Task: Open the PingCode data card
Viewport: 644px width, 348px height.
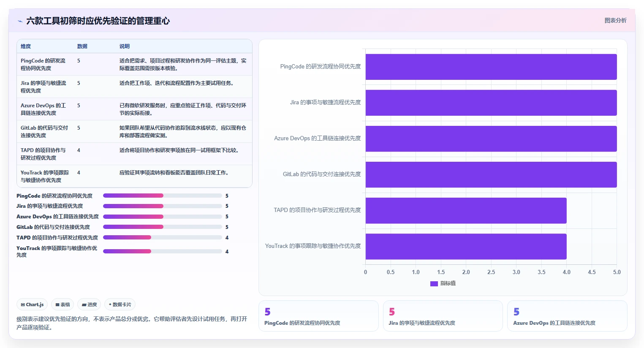Action: pyautogui.click(x=318, y=316)
